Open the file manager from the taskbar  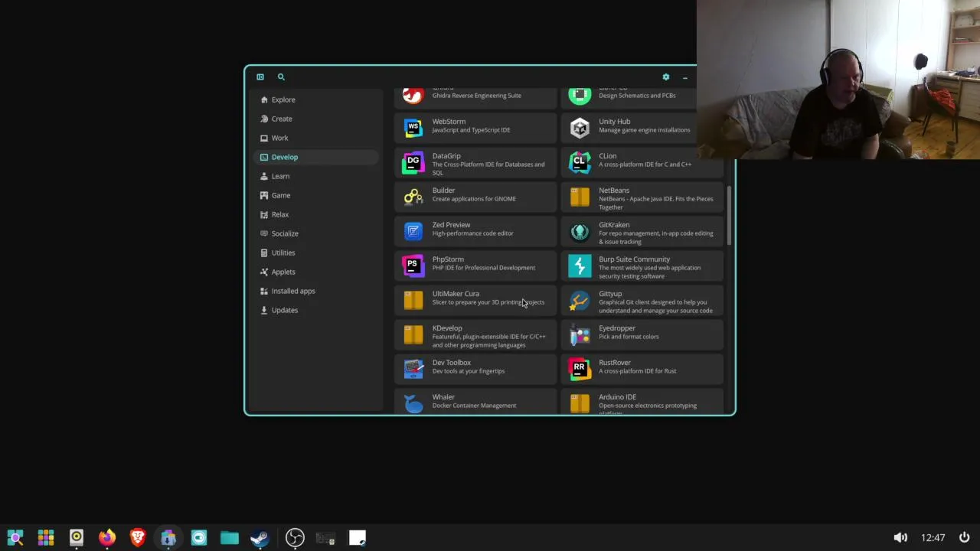click(230, 538)
